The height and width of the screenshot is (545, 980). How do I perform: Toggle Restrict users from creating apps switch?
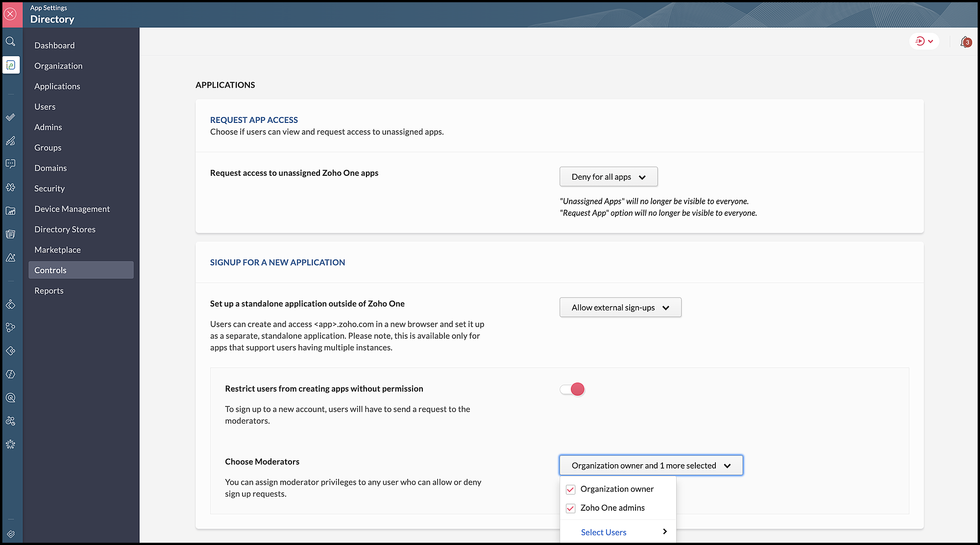click(572, 389)
